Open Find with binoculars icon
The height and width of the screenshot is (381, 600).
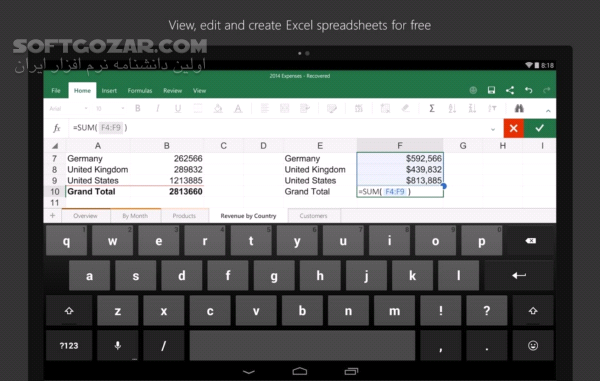(519, 109)
